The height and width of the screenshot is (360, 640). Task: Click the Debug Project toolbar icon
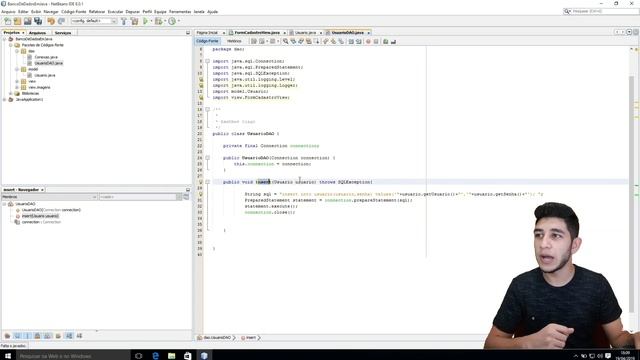(159, 21)
